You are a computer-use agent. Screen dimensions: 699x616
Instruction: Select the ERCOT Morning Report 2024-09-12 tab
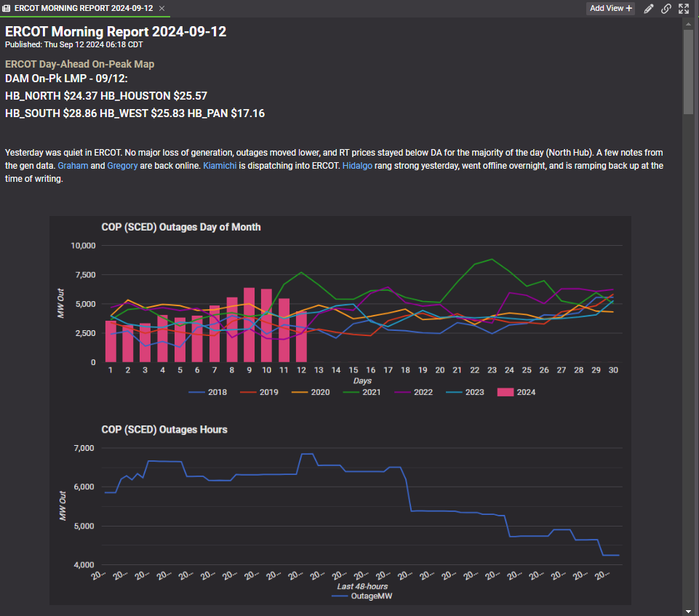tap(84, 8)
